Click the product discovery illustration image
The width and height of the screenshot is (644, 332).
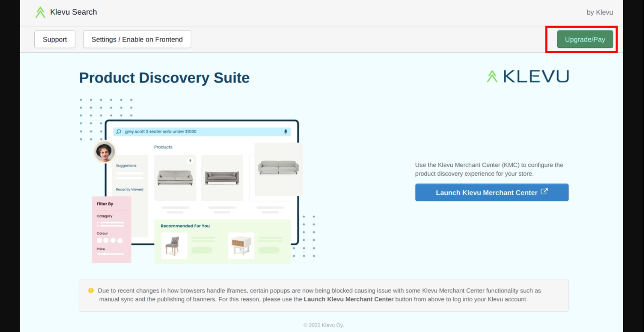pyautogui.click(x=197, y=182)
